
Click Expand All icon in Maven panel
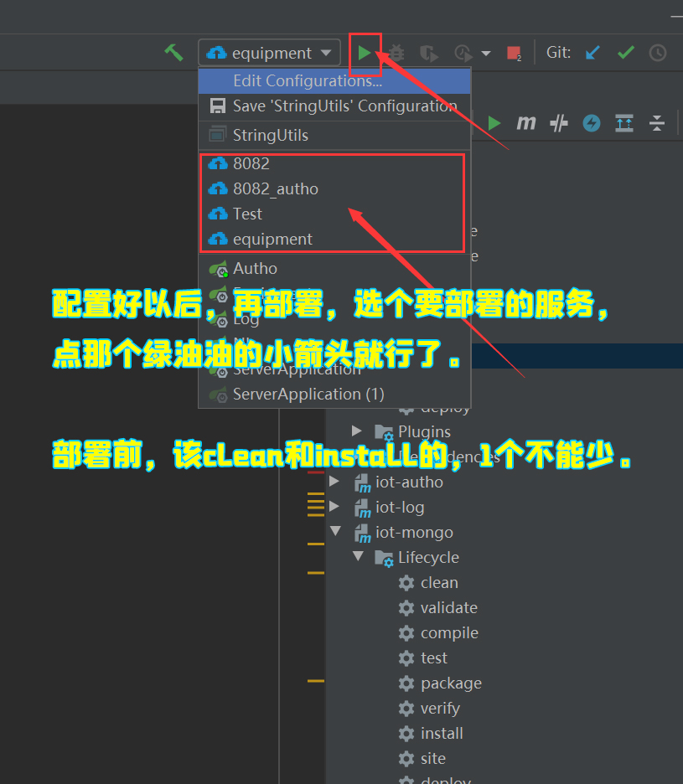[624, 123]
